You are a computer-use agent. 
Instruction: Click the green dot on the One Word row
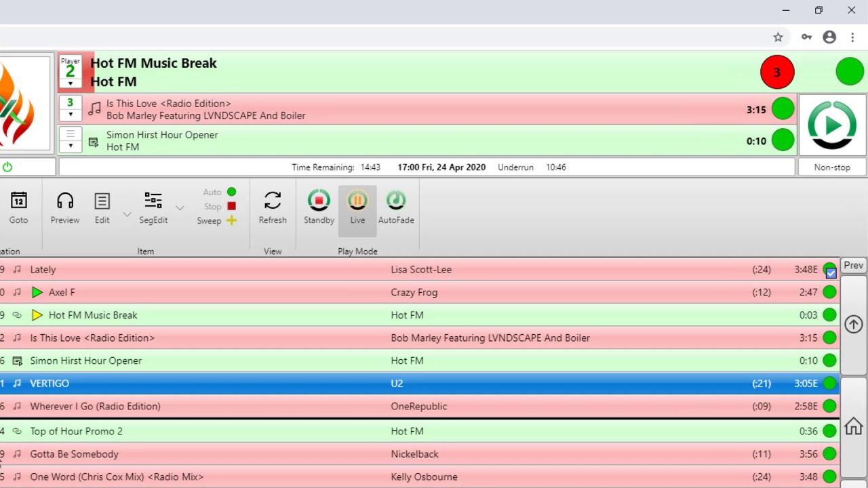pyautogui.click(x=829, y=476)
